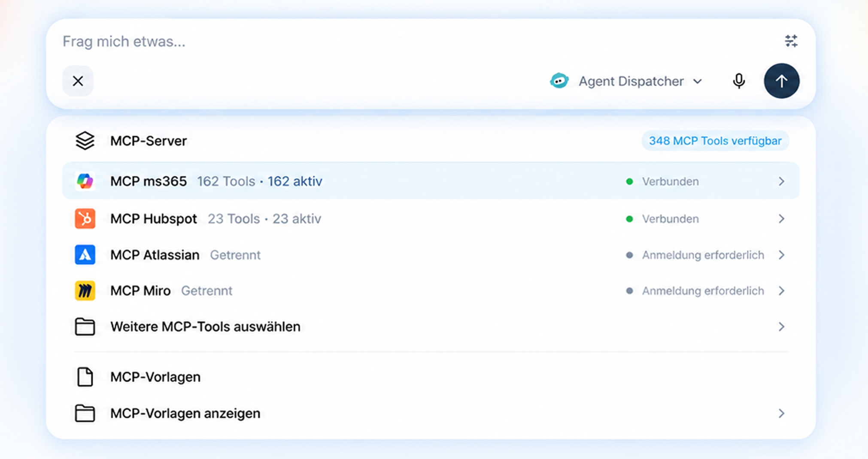Expand the MCP Atlassian row chevron
Image resolution: width=868 pixels, height=459 pixels.
781,255
